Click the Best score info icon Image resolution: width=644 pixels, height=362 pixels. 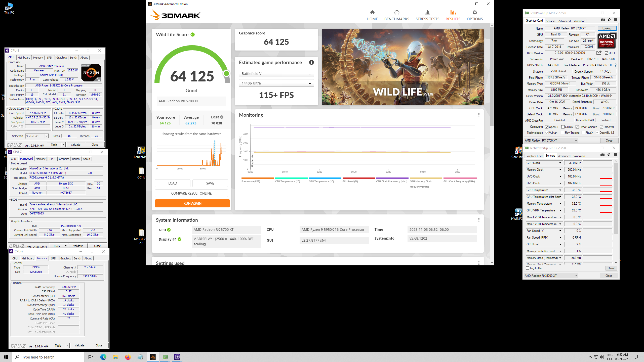(x=222, y=117)
